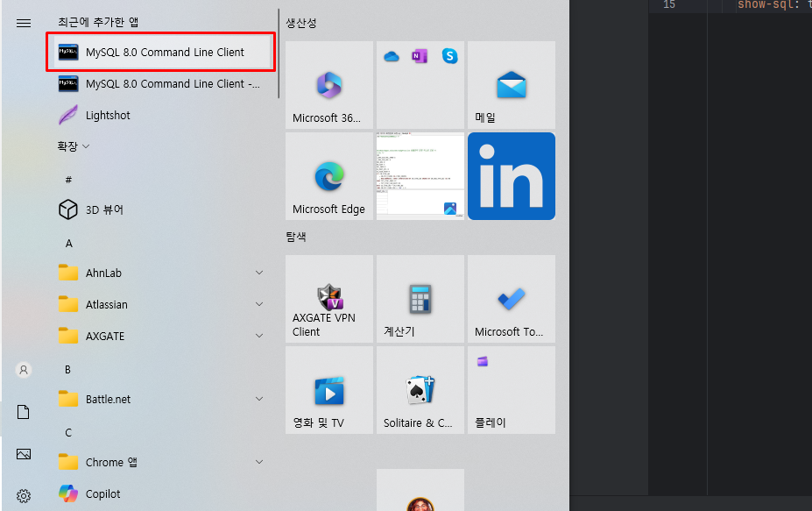The image size is (812, 511).
Task: Open the AhnLab folder
Action: [160, 273]
